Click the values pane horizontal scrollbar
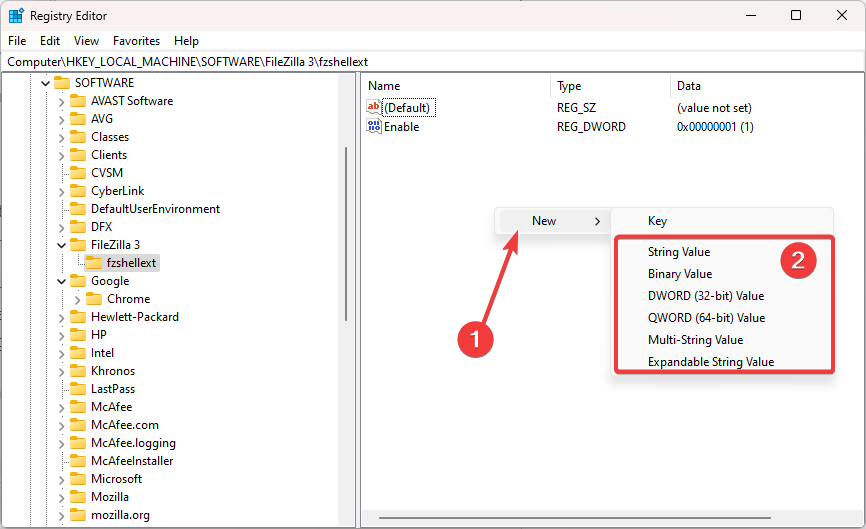This screenshot has width=866, height=529. tap(574, 518)
